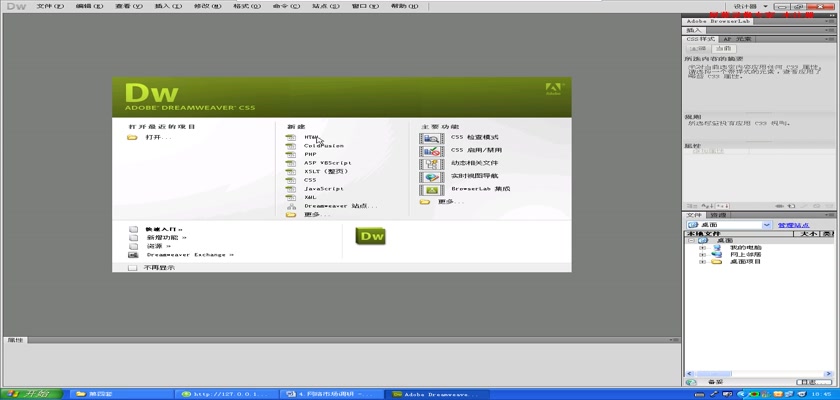Click 更多... under 主要功能
The height and width of the screenshot is (400, 840).
(451, 202)
